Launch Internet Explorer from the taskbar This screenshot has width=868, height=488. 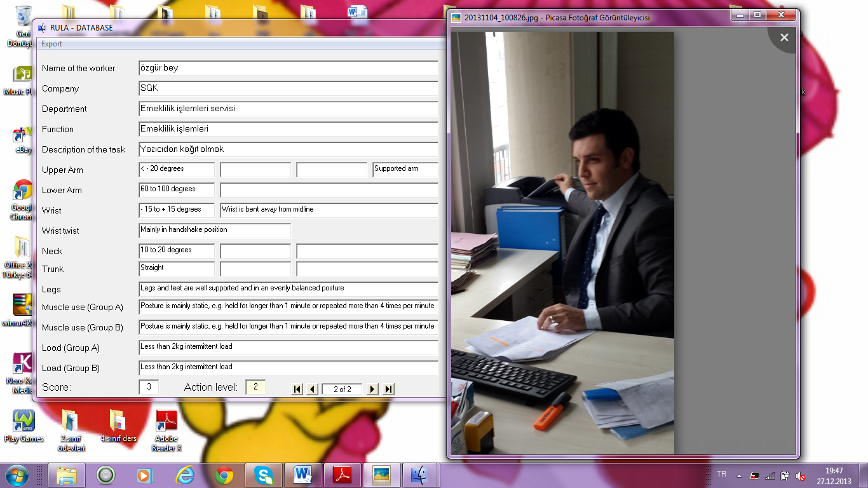[184, 475]
